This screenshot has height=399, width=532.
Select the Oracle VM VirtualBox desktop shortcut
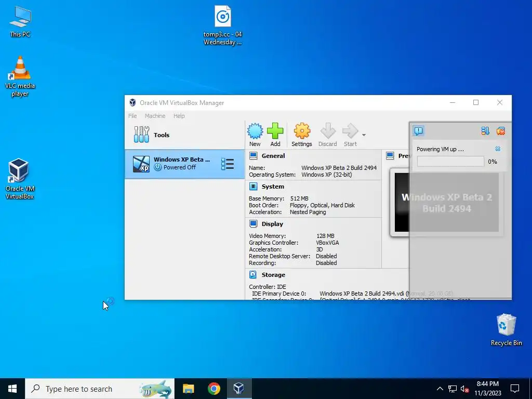(19, 179)
